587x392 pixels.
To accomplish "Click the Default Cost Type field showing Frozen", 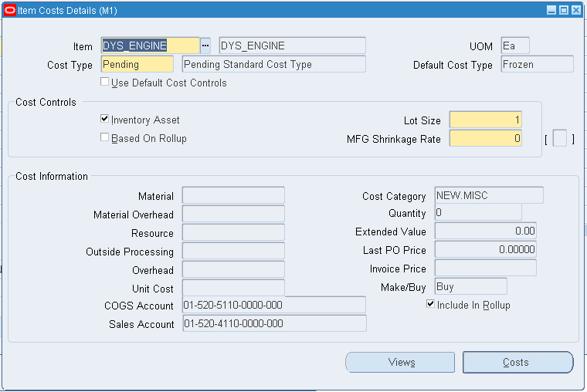I will pyautogui.click(x=538, y=64).
